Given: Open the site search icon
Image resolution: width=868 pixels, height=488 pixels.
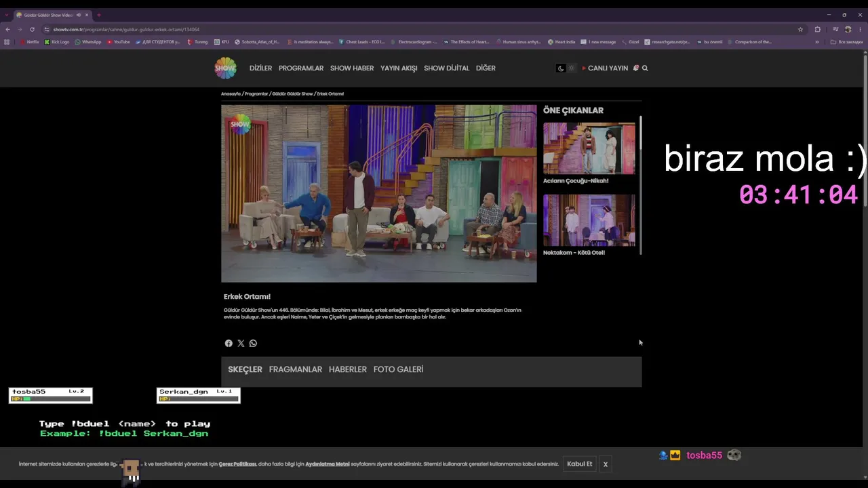Looking at the screenshot, I should (645, 68).
